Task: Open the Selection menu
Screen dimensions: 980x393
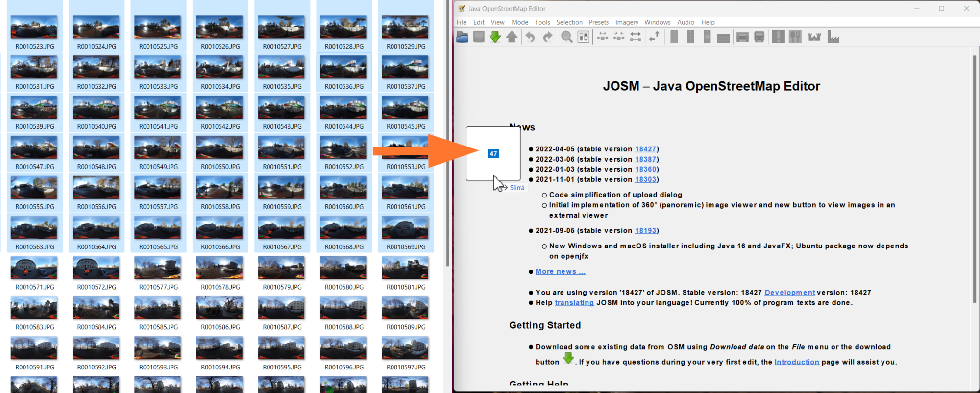Action: click(569, 22)
